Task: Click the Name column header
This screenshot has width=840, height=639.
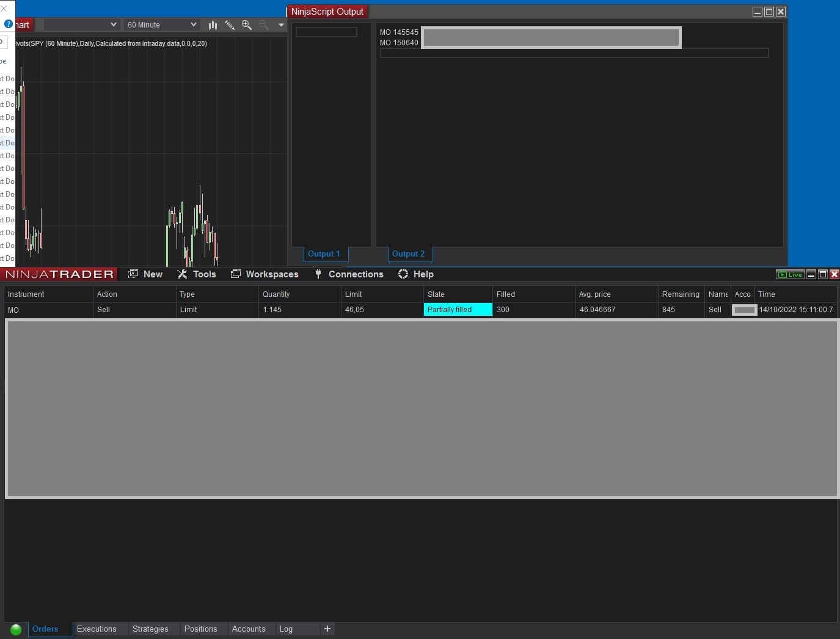Action: point(718,294)
